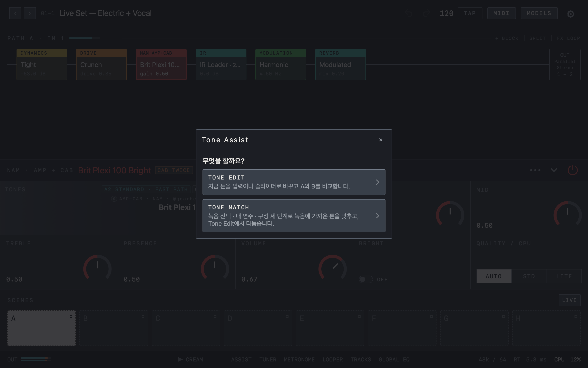Image resolution: width=588 pixels, height=368 pixels.
Task: Open the MIDI panel
Action: (501, 13)
